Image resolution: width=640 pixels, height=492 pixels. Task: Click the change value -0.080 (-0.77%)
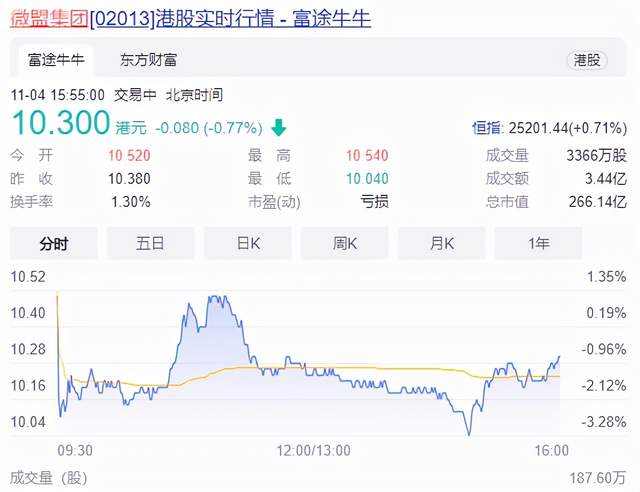209,128
